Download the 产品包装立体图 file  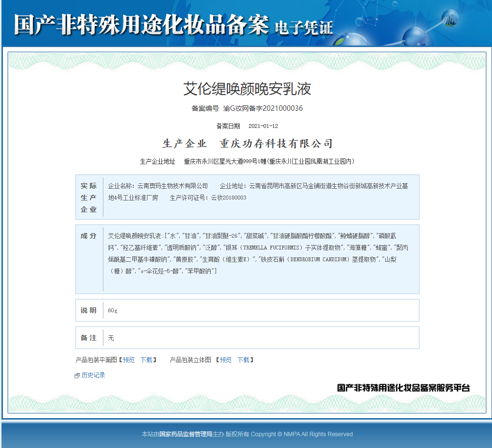coord(244,360)
